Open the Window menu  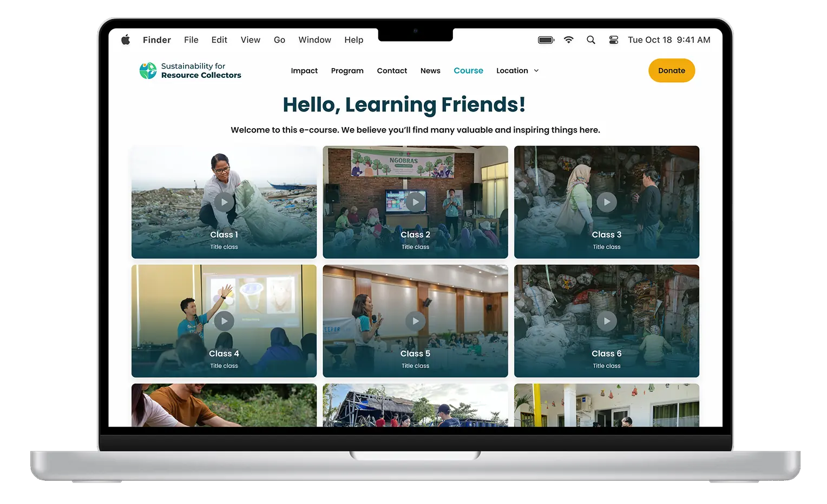click(314, 40)
